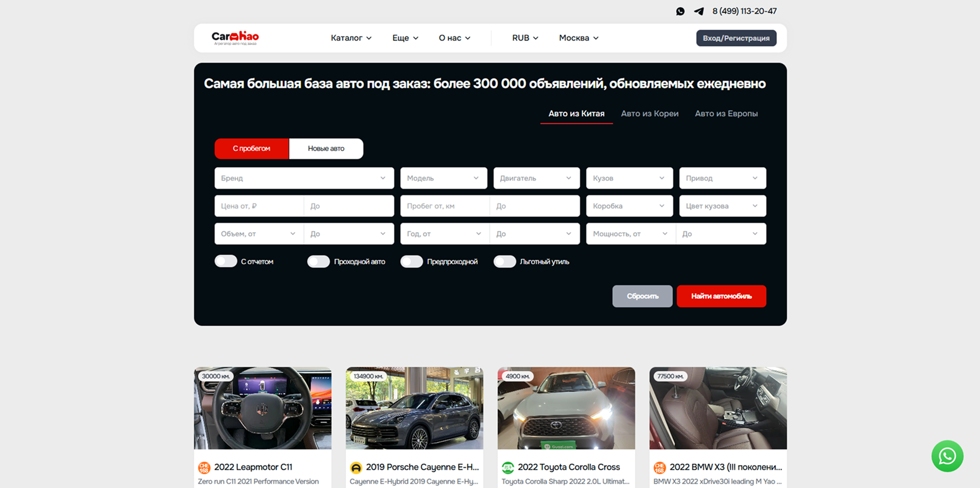Click source icon beside Toyota Corolla Cross

507,467
